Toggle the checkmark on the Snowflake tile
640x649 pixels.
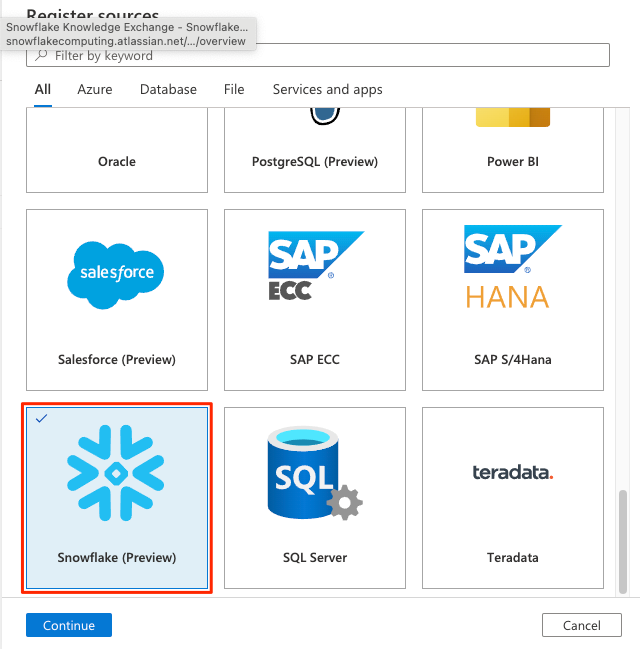41,418
